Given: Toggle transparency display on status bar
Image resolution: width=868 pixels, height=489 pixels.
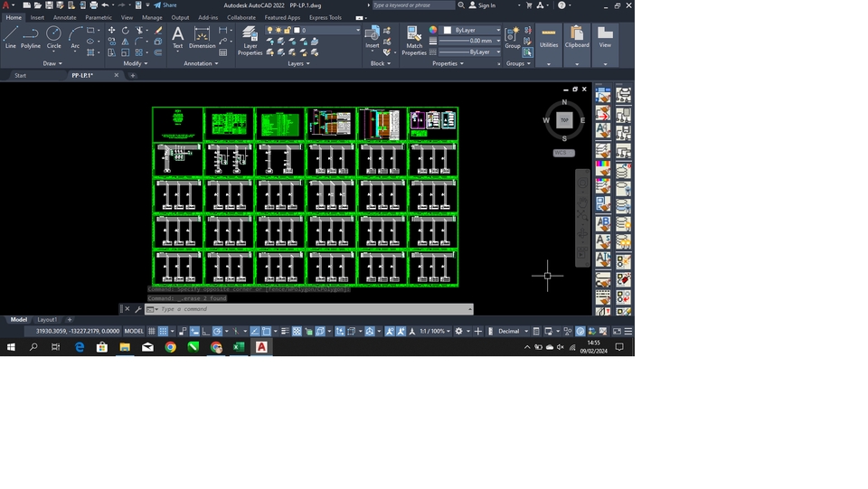Looking at the screenshot, I should [x=297, y=332].
